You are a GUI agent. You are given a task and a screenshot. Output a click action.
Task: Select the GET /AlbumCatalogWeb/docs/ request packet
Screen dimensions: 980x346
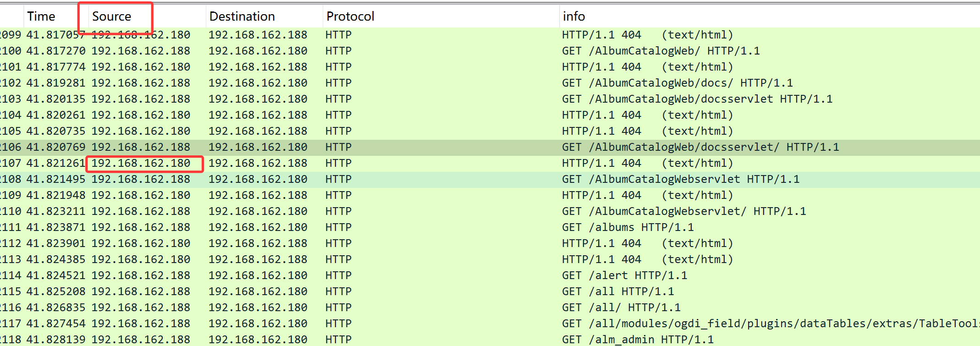tap(677, 83)
